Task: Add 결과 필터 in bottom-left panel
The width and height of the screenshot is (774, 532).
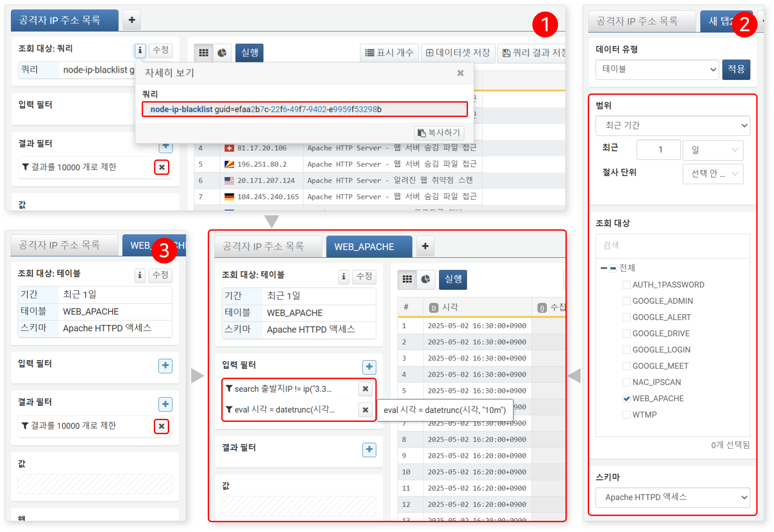Action: [x=165, y=404]
